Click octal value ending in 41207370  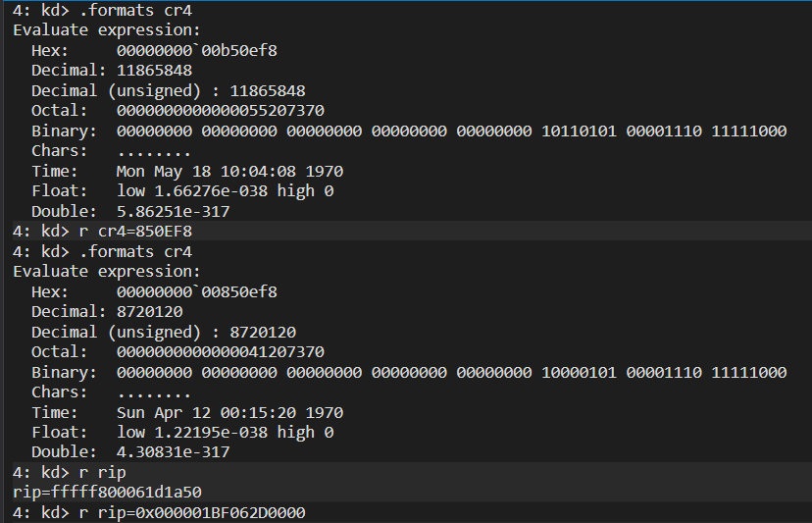pyautogui.click(x=220, y=352)
